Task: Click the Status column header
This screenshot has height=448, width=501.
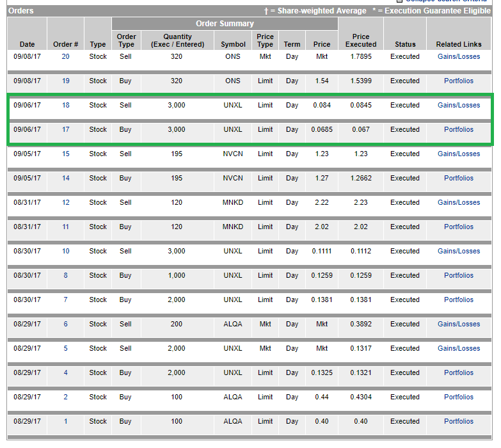Action: tap(404, 44)
